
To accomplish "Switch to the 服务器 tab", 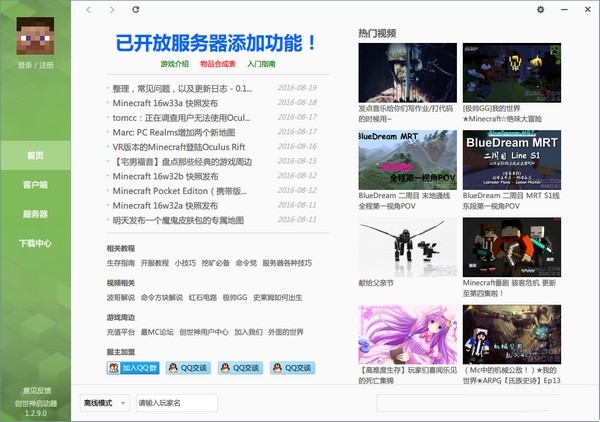I will tap(35, 214).
